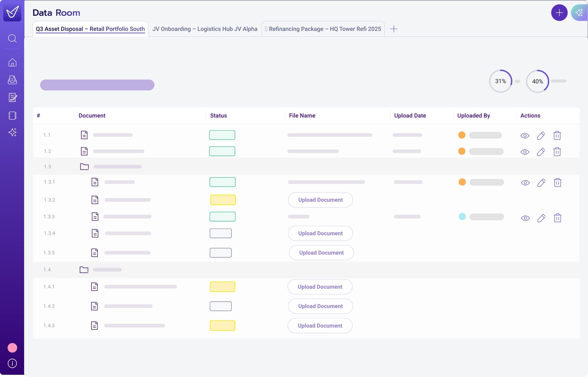Click yellow status badge in row 1.3.2

223,200
